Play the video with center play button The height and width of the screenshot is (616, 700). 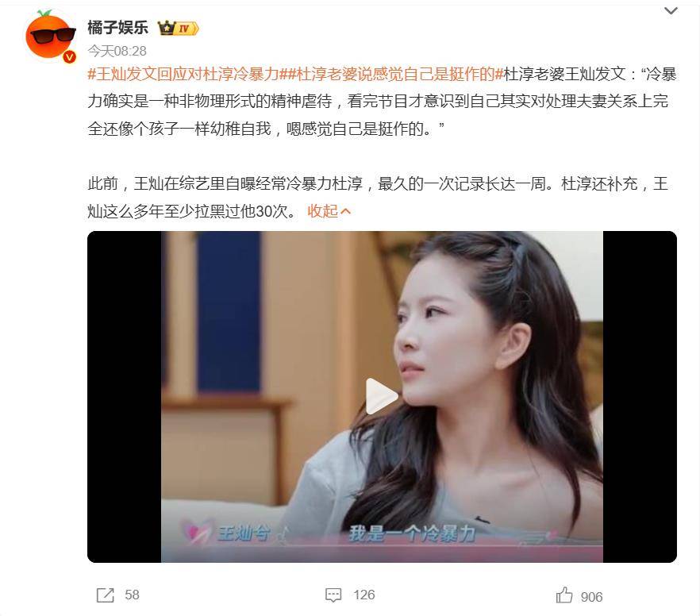tap(382, 396)
